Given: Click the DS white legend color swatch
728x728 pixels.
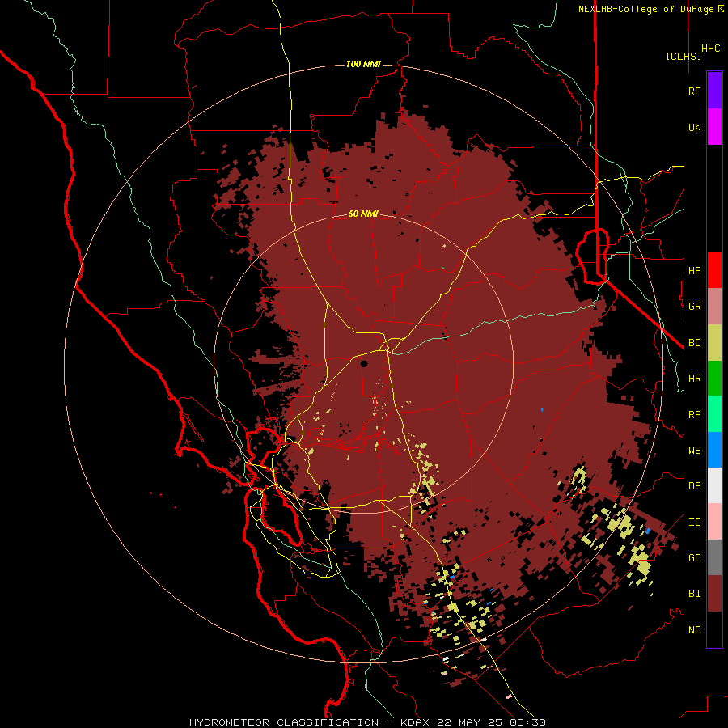Looking at the screenshot, I should [x=714, y=485].
